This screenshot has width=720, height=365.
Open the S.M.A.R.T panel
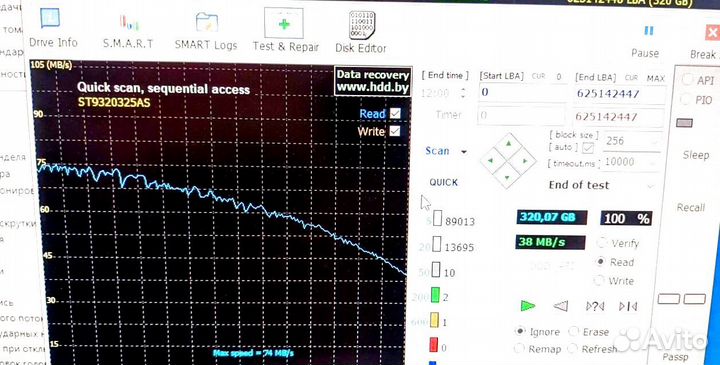128,31
